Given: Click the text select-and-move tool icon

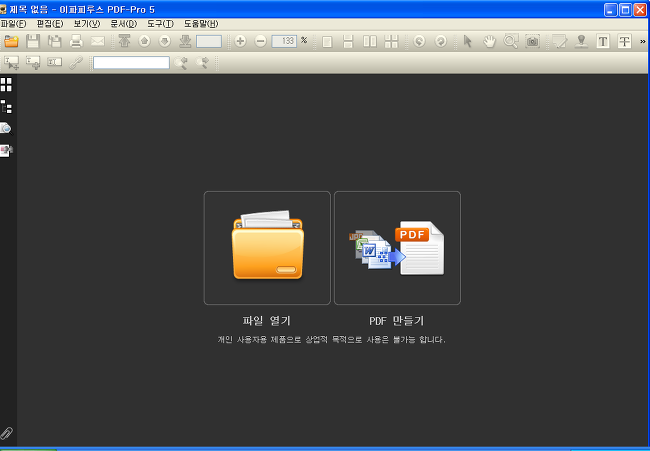Looking at the screenshot, I should tap(12, 63).
